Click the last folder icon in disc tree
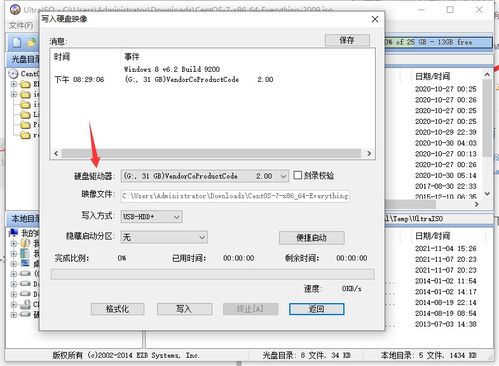The image size is (499, 366). (25, 135)
